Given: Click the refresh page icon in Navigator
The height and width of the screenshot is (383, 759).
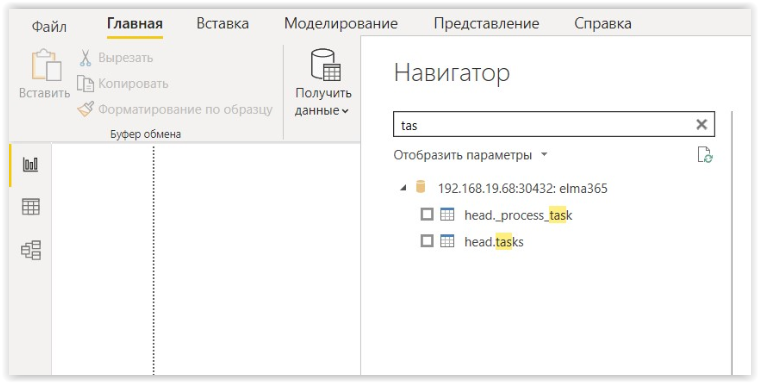Looking at the screenshot, I should [x=705, y=155].
